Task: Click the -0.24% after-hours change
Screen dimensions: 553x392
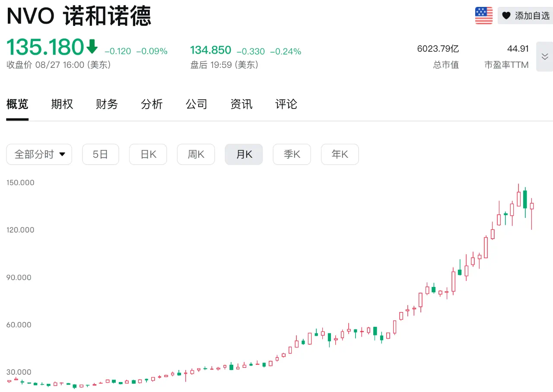Action: (x=286, y=51)
